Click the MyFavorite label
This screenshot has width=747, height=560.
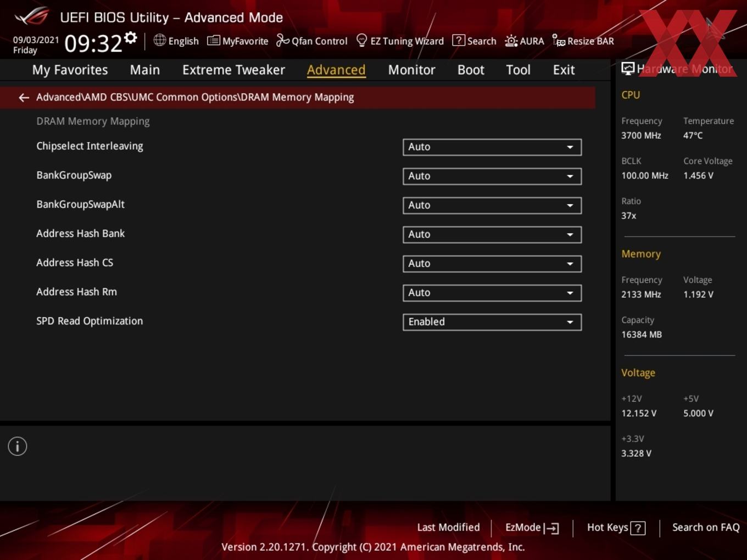point(245,41)
